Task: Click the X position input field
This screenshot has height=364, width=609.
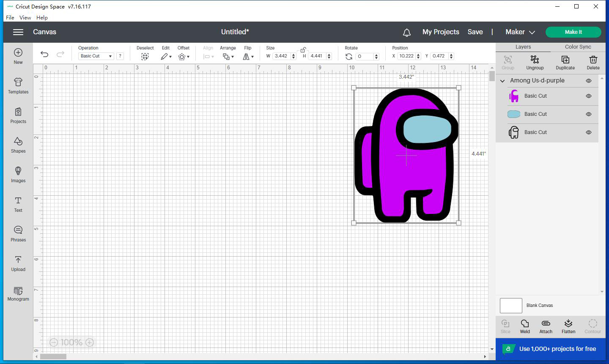Action: pos(406,56)
